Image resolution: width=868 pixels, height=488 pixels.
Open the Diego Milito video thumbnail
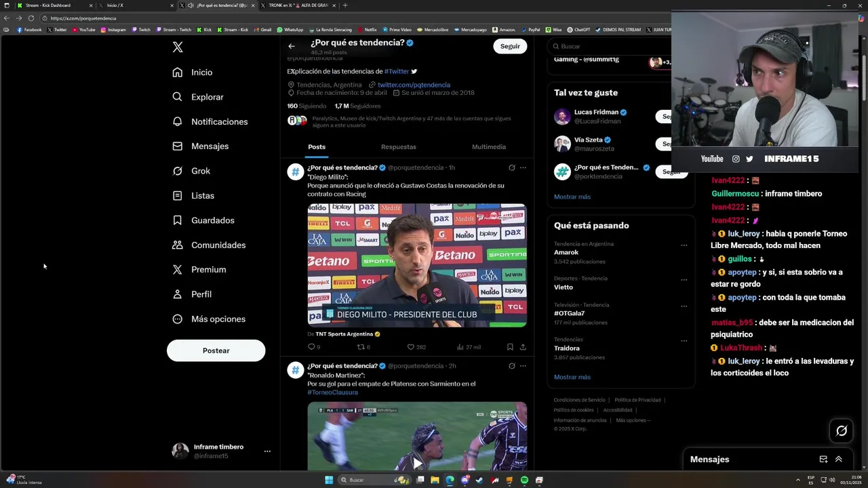417,265
